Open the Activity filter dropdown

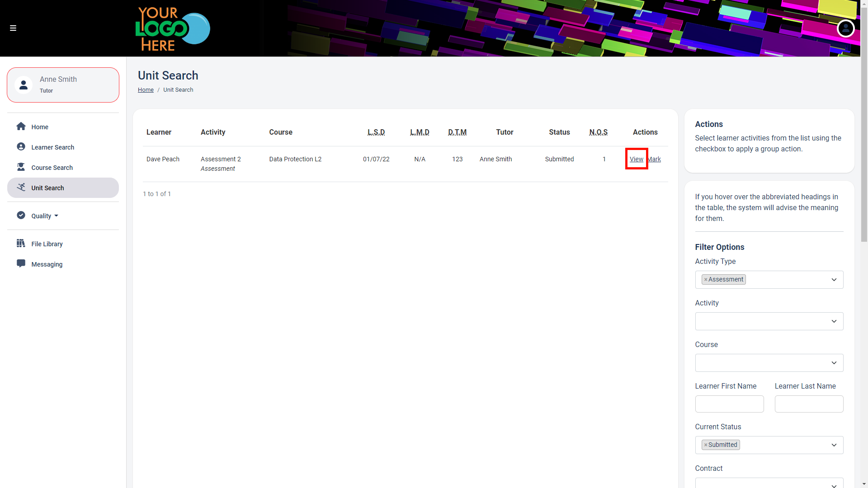point(769,321)
